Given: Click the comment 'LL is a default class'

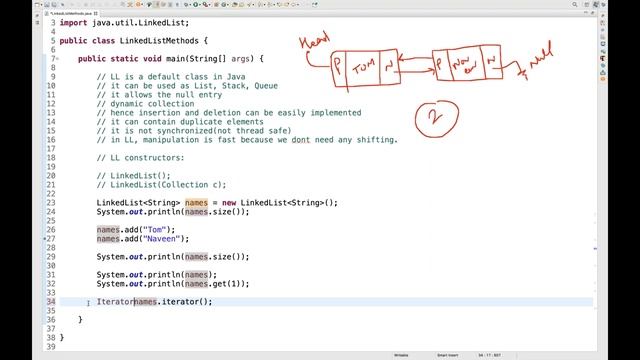Looking at the screenshot, I should point(171,77).
